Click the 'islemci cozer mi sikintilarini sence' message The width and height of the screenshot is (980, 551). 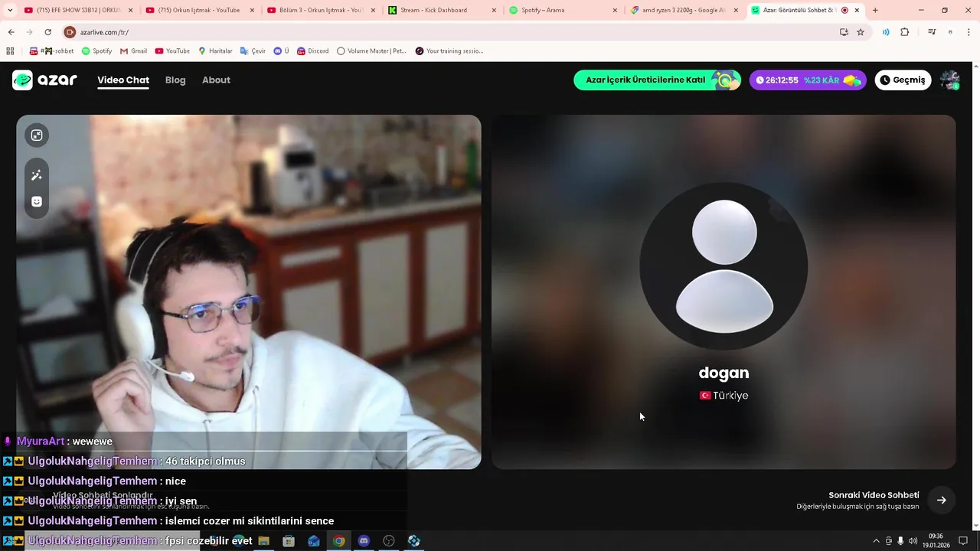(250, 521)
